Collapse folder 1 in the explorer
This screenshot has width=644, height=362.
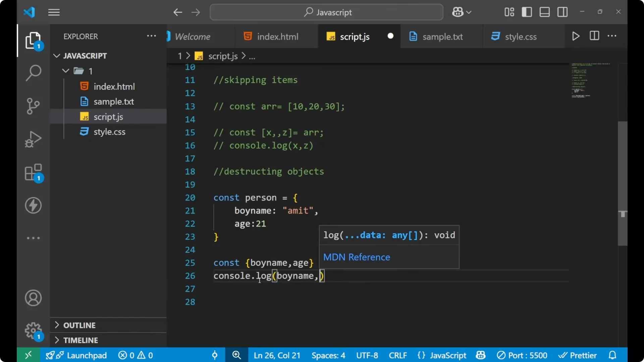pos(65,71)
